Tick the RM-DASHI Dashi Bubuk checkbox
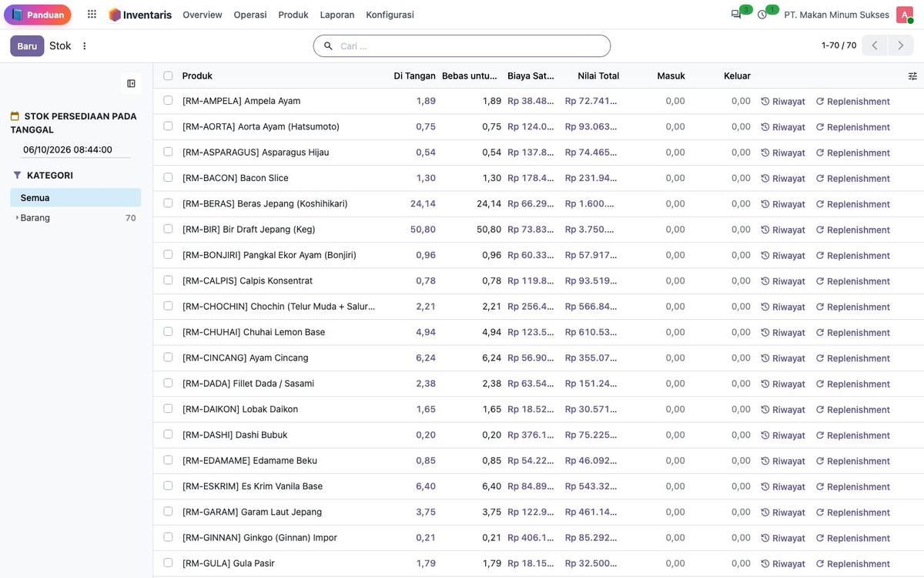This screenshot has height=578, width=924. 168,435
